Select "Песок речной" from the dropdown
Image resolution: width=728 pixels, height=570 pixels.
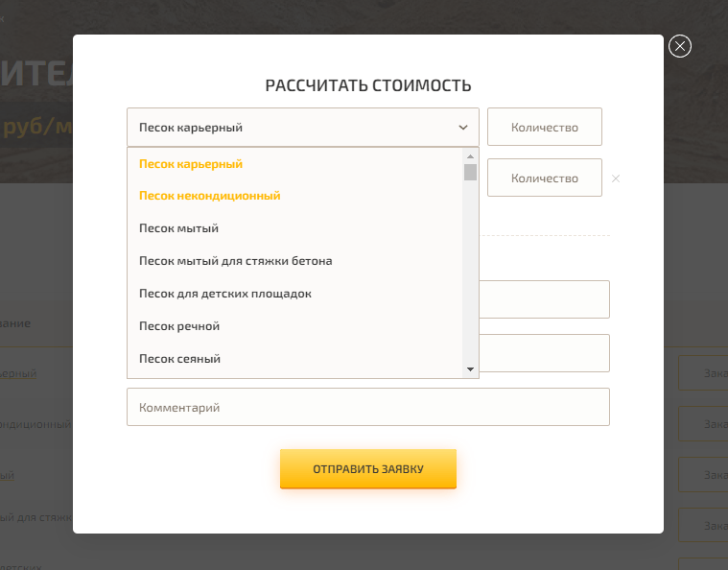[179, 326]
